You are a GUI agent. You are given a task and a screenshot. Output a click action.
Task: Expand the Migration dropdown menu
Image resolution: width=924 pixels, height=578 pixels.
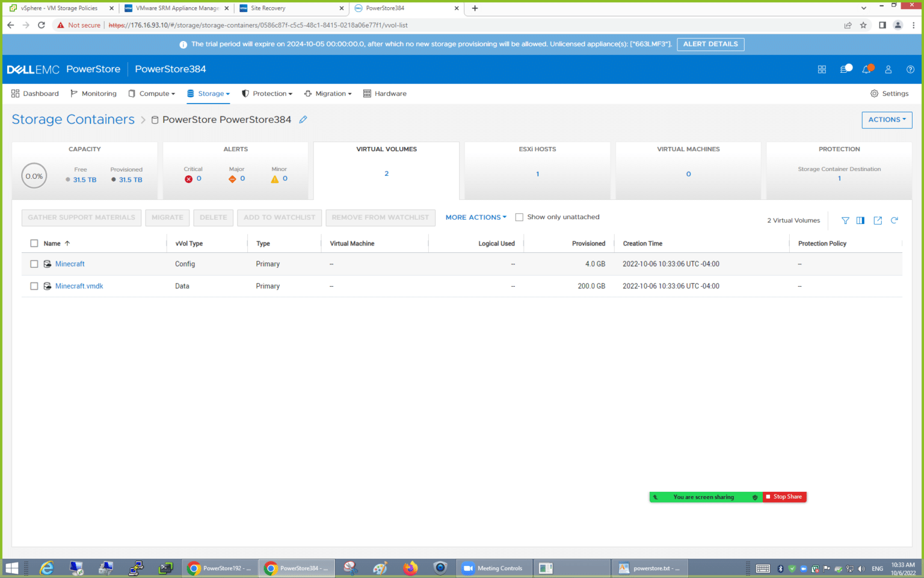point(328,93)
